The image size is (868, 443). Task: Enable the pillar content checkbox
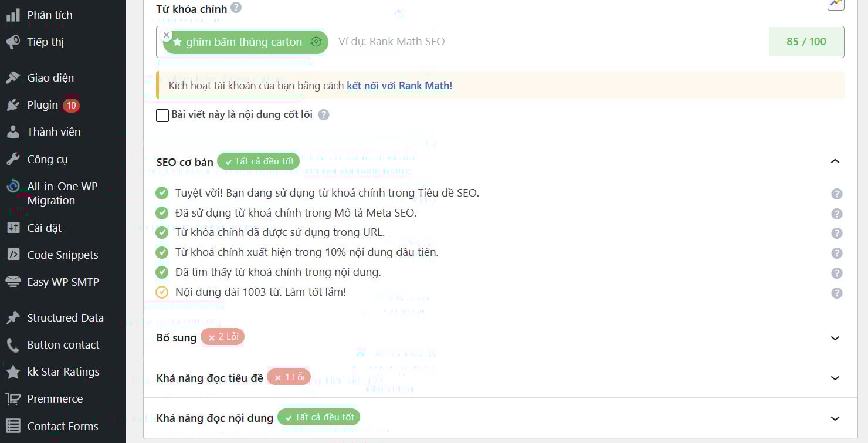pyautogui.click(x=162, y=115)
